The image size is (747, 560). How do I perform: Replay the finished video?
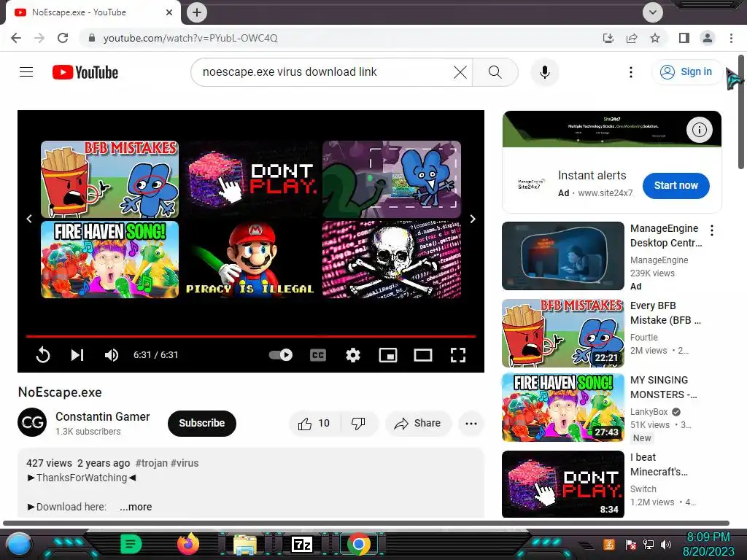tap(43, 355)
